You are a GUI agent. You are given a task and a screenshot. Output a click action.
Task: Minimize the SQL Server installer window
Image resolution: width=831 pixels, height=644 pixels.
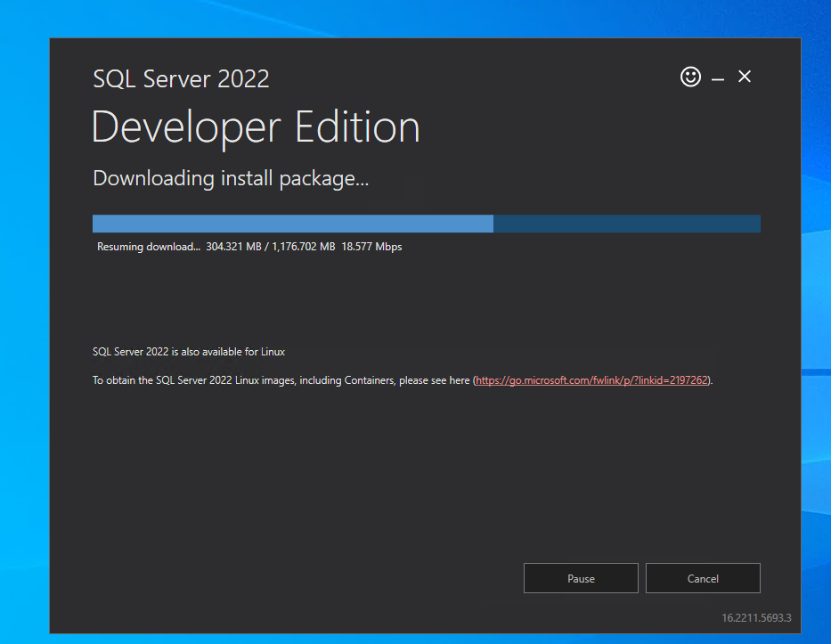tap(718, 77)
